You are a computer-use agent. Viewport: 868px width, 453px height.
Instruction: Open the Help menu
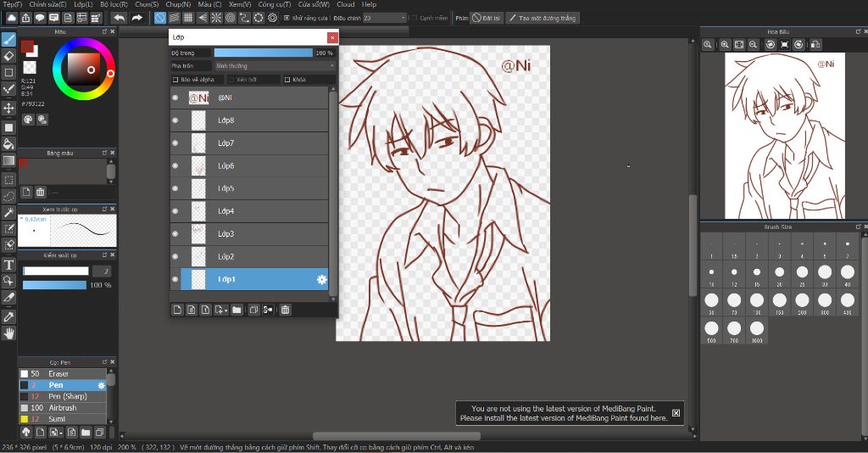click(x=370, y=4)
